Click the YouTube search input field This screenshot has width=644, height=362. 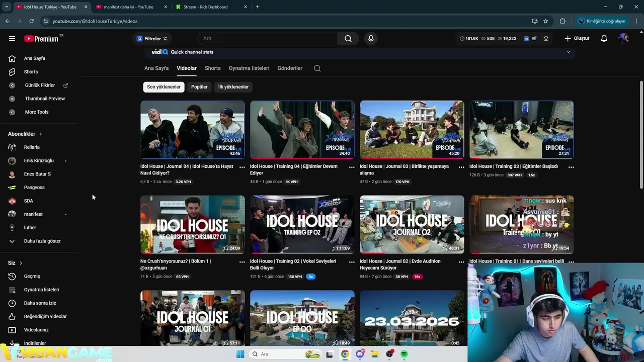268,38
